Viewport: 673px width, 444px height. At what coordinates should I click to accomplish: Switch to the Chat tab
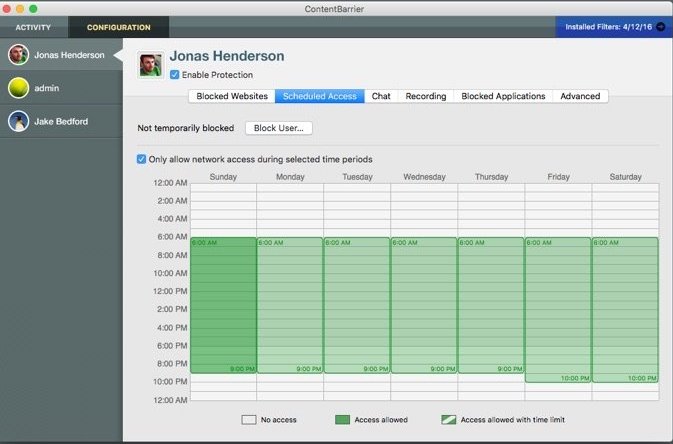(x=381, y=96)
